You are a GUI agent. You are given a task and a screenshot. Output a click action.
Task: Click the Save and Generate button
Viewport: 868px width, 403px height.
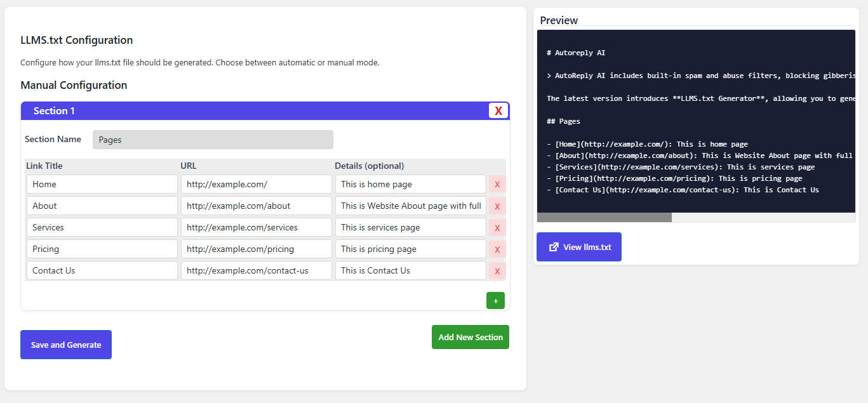click(x=66, y=345)
